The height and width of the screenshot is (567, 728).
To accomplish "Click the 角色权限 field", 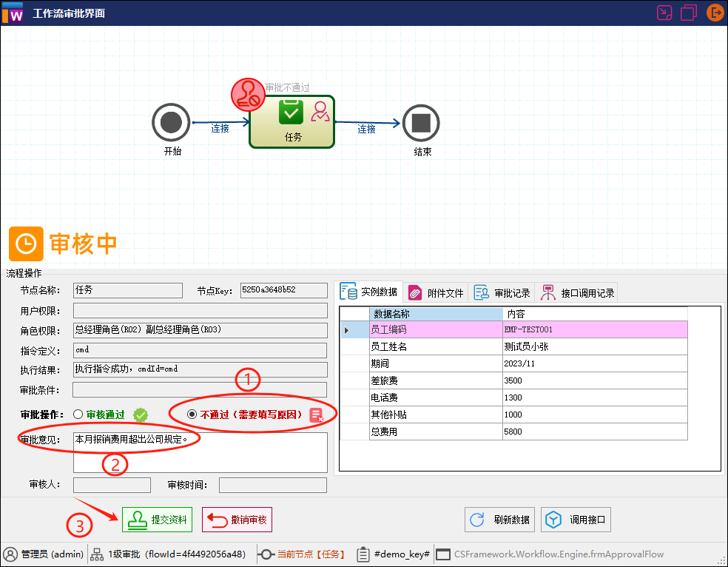I will point(200,330).
